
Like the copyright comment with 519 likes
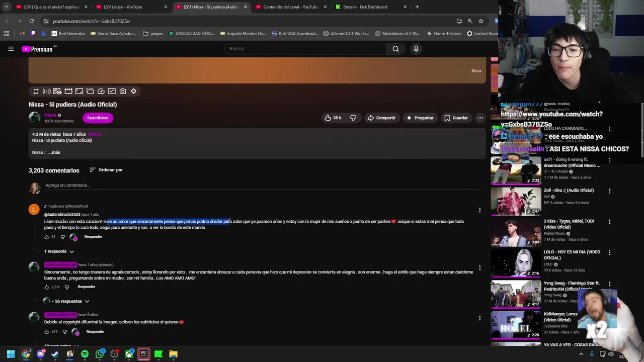coord(47,332)
